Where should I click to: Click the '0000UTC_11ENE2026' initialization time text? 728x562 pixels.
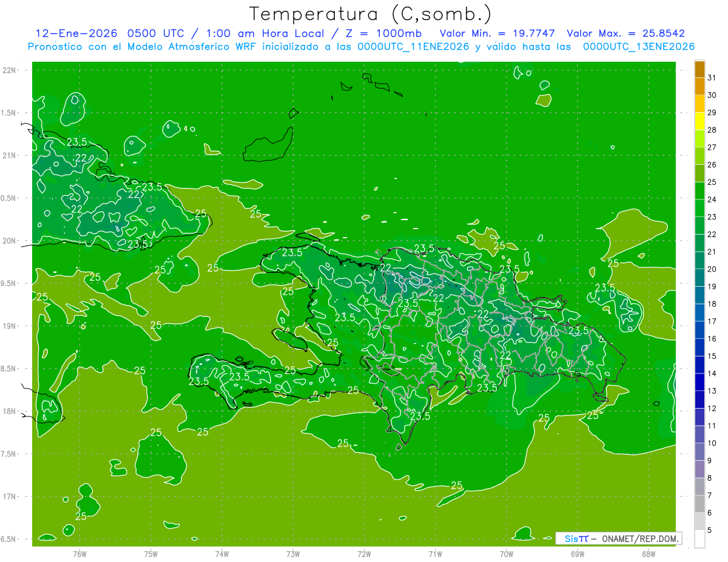click(413, 46)
